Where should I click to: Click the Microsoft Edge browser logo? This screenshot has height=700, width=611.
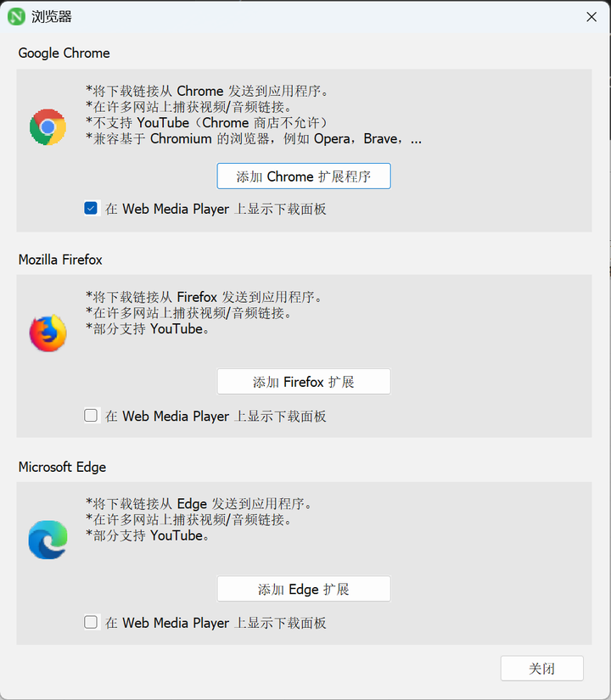click(x=48, y=540)
